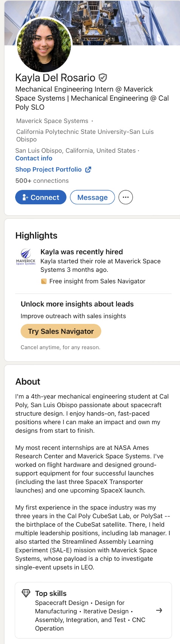Click the Try Sales Navigator button

point(61,331)
